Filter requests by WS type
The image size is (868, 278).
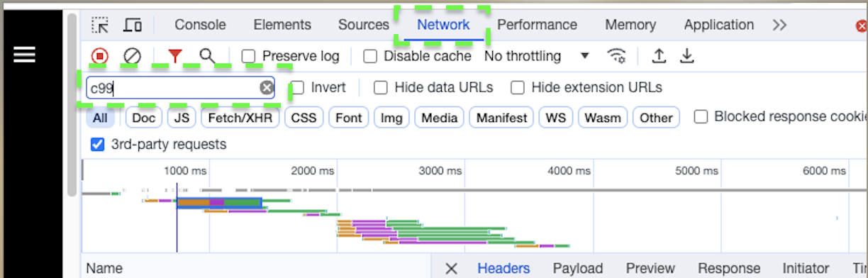point(556,118)
